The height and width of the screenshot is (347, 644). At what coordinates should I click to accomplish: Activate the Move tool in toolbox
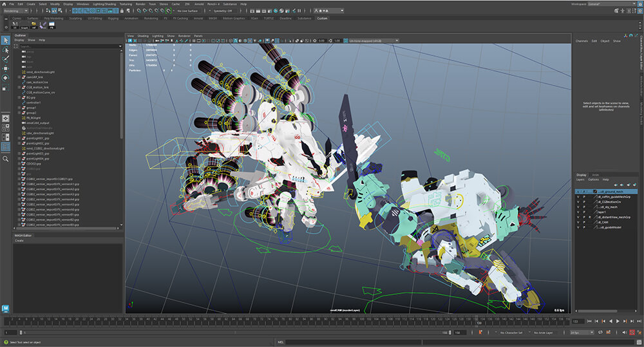click(x=5, y=68)
